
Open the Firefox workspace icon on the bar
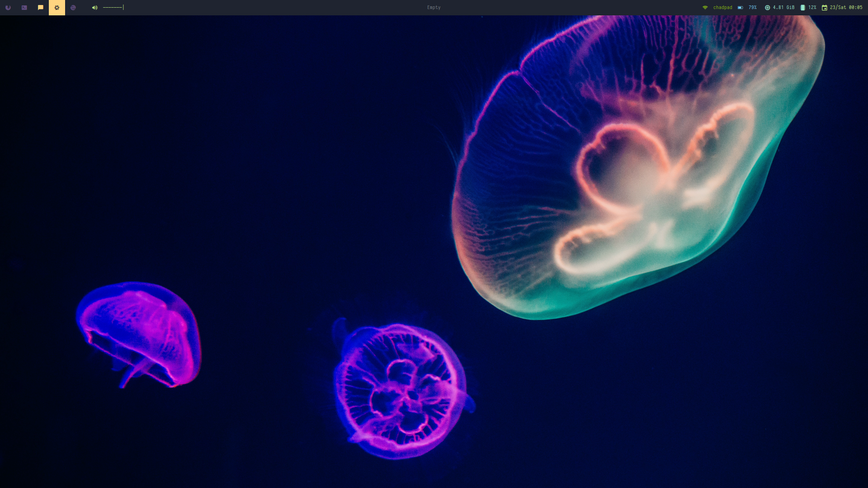coord(8,7)
